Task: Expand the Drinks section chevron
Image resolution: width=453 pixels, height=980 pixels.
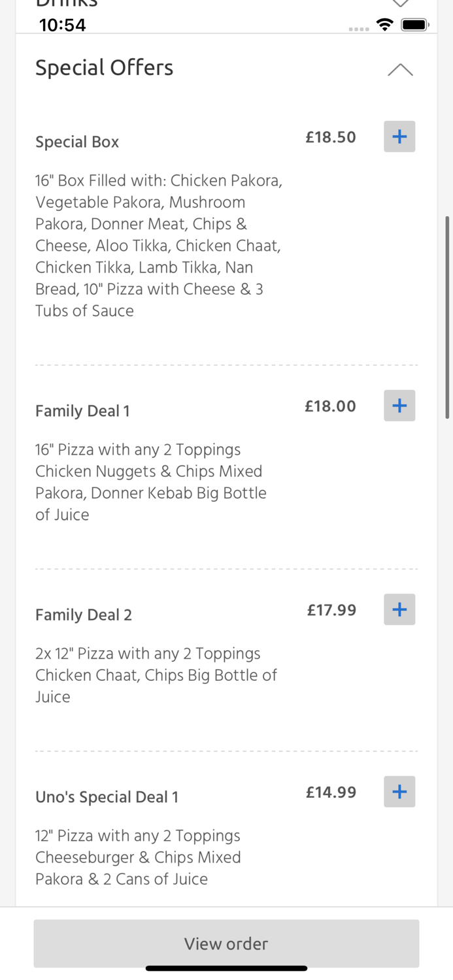Action: pyautogui.click(x=400, y=4)
